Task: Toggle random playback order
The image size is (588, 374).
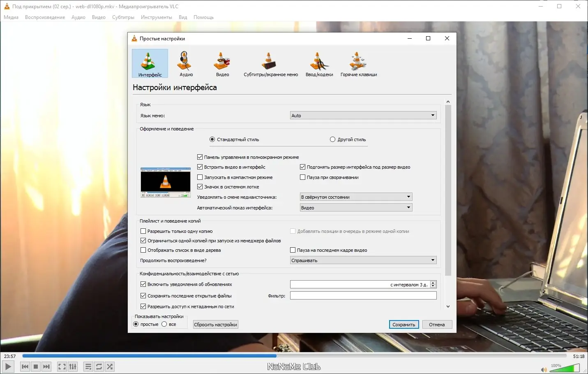Action: point(110,366)
